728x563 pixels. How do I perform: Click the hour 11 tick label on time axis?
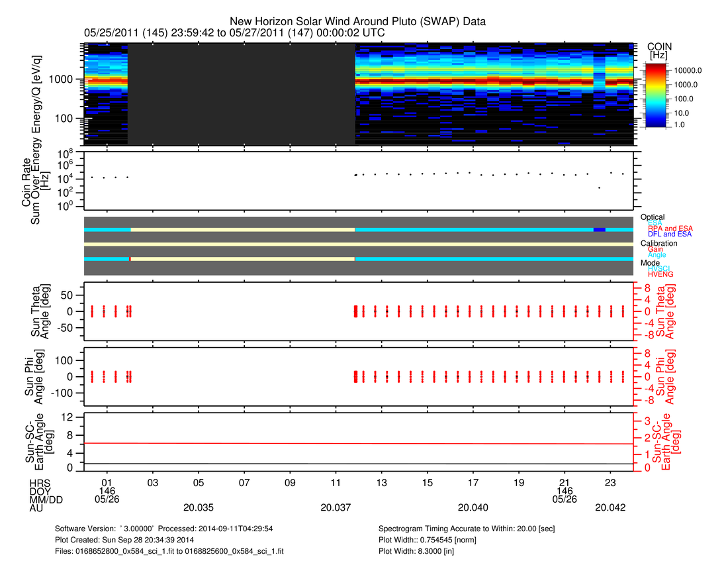point(336,482)
